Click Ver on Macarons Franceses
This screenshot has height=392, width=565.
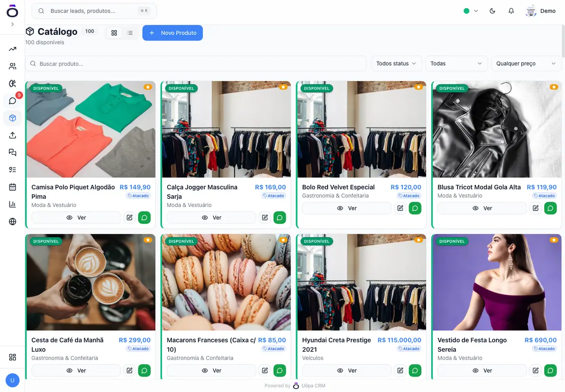tap(211, 370)
